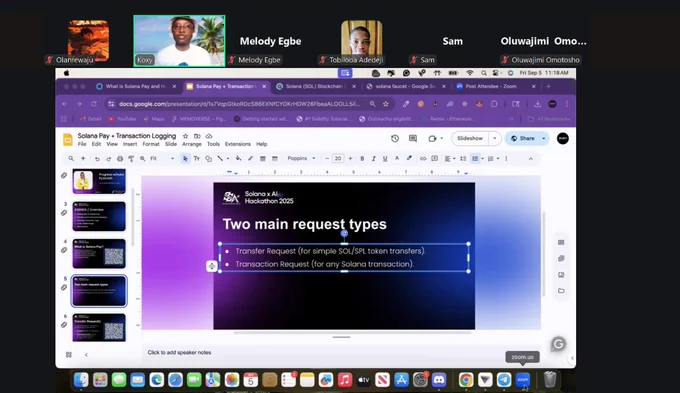Click the Redo arrow in toolbar
This screenshot has width=680, height=393.
(x=108, y=159)
